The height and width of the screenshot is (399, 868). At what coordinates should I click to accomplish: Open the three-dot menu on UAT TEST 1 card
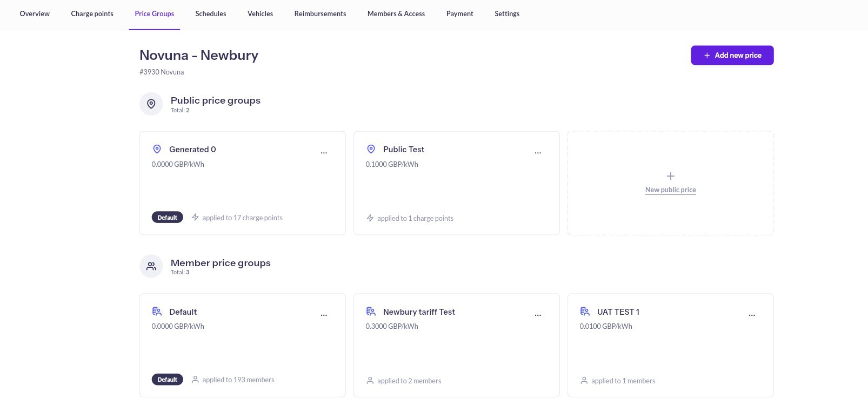752,315
